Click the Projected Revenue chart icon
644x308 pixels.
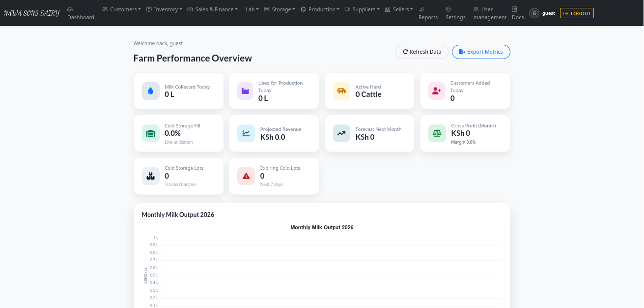tap(246, 133)
